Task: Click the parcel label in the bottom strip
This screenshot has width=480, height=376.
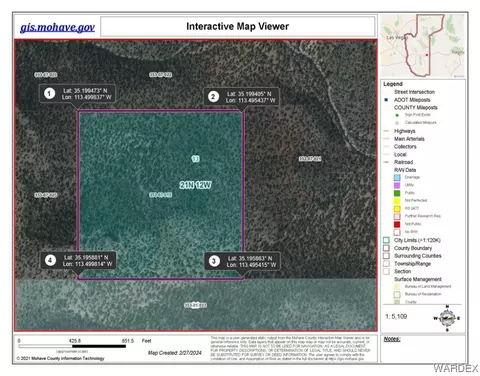Action: 195,305
